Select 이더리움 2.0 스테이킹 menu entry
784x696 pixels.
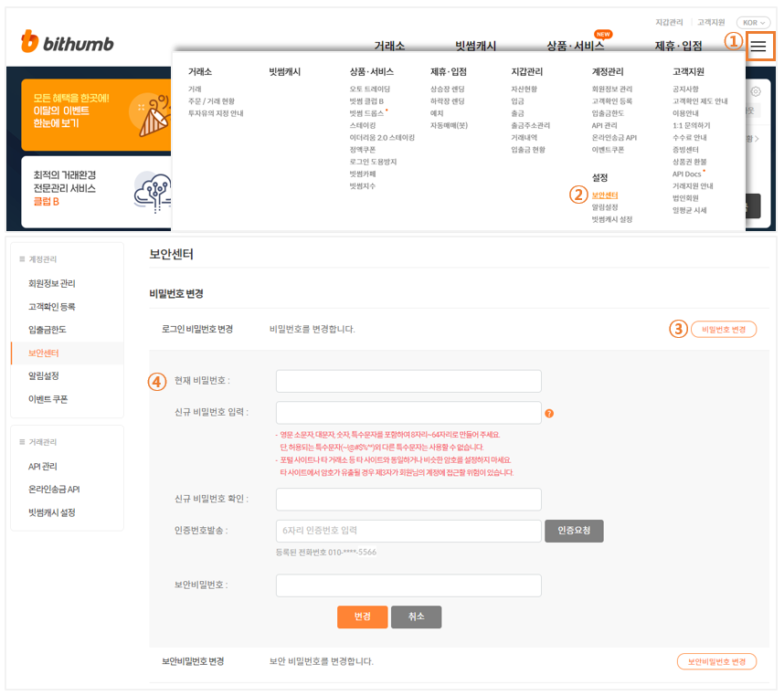click(382, 137)
